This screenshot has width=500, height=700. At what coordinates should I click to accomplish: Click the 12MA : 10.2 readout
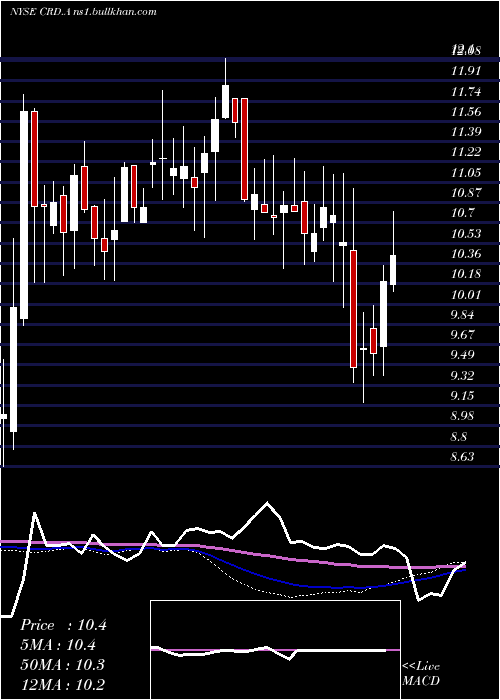(62, 684)
